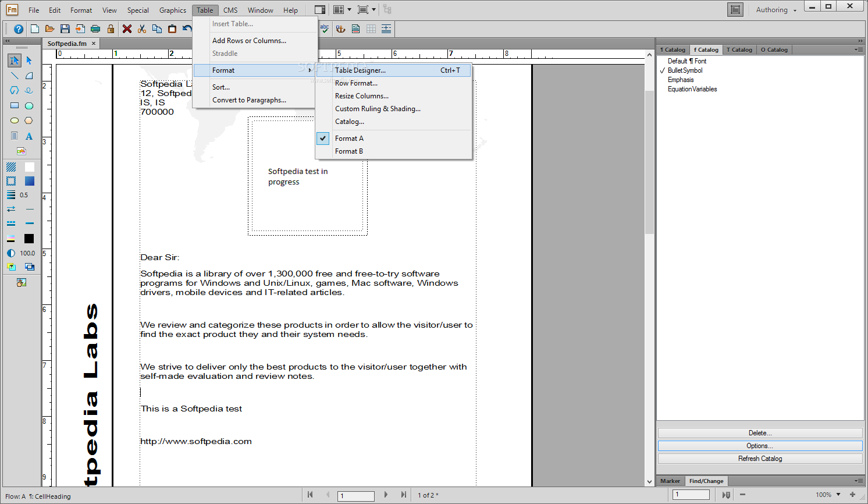Select the Rectangle tool
The image size is (868, 504).
[x=15, y=106]
